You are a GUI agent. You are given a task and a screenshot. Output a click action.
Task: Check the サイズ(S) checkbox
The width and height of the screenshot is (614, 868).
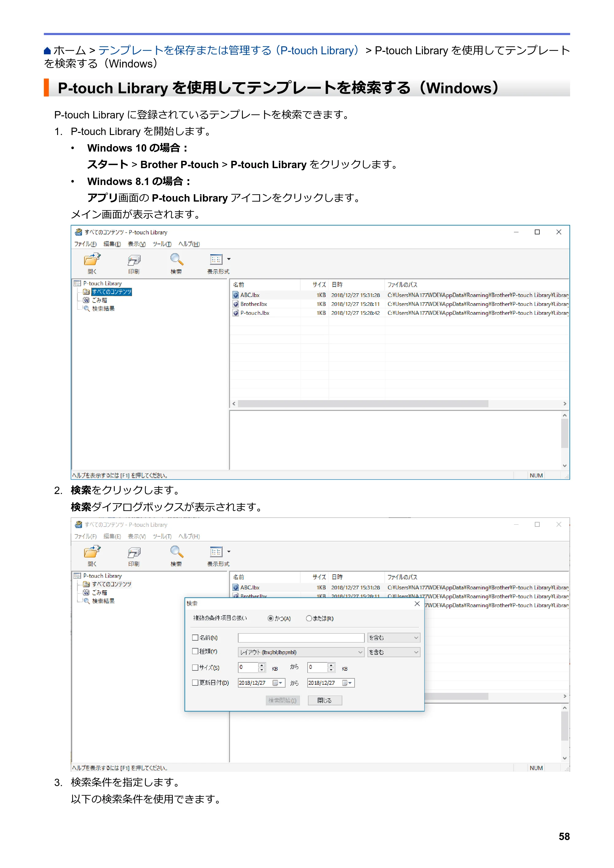195,668
